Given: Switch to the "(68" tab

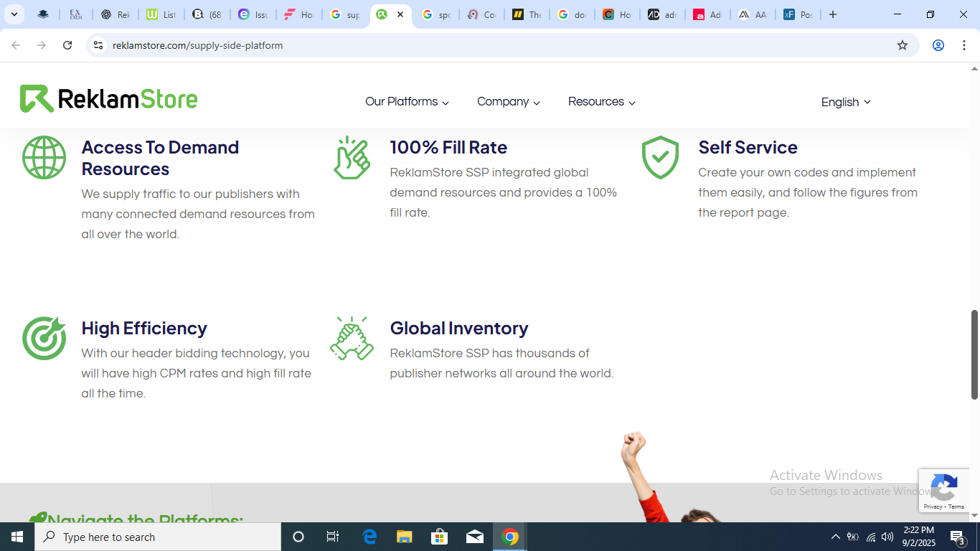Looking at the screenshot, I should pyautogui.click(x=207, y=14).
